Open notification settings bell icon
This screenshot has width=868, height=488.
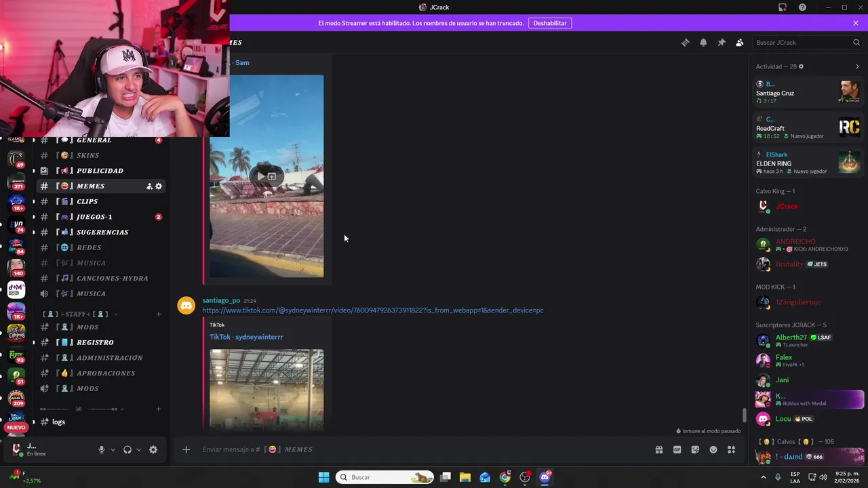(703, 42)
